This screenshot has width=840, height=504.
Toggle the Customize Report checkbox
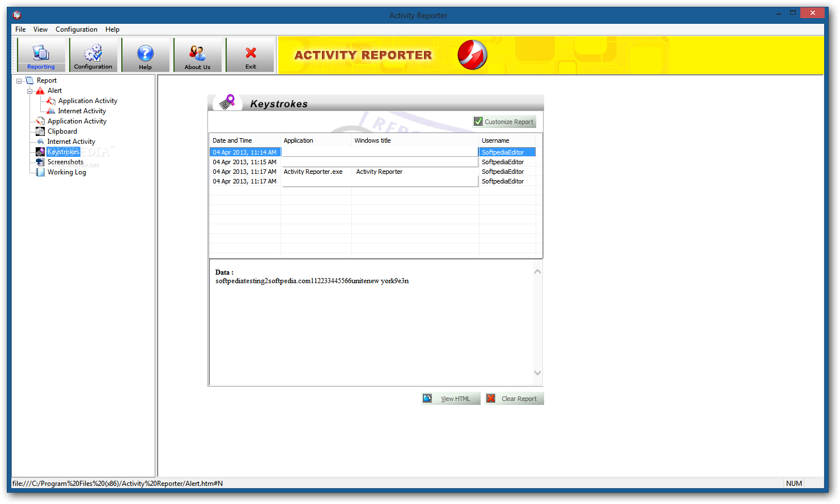click(478, 121)
